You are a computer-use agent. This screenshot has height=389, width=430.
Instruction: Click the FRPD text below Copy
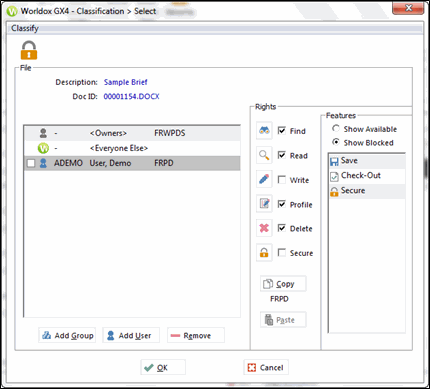pyautogui.click(x=279, y=299)
